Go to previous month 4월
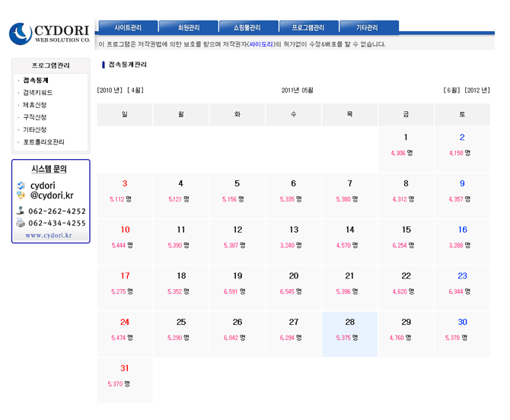The image size is (510, 420). click(x=135, y=91)
